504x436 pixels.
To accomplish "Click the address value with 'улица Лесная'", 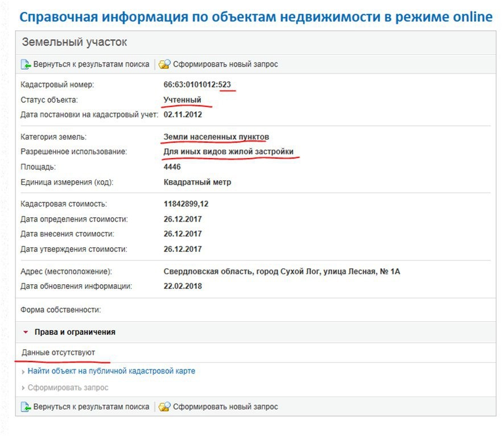I will coord(282,272).
